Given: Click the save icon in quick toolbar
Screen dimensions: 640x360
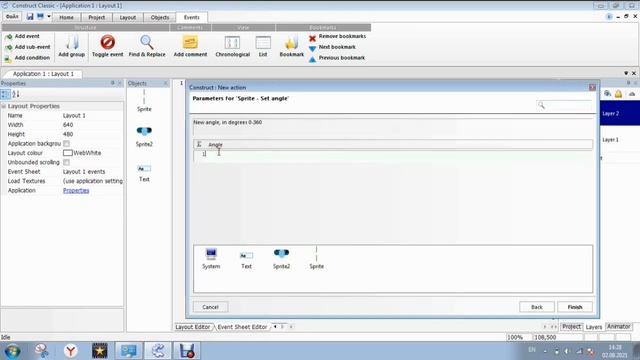Looking at the screenshot, I should (x=30, y=17).
